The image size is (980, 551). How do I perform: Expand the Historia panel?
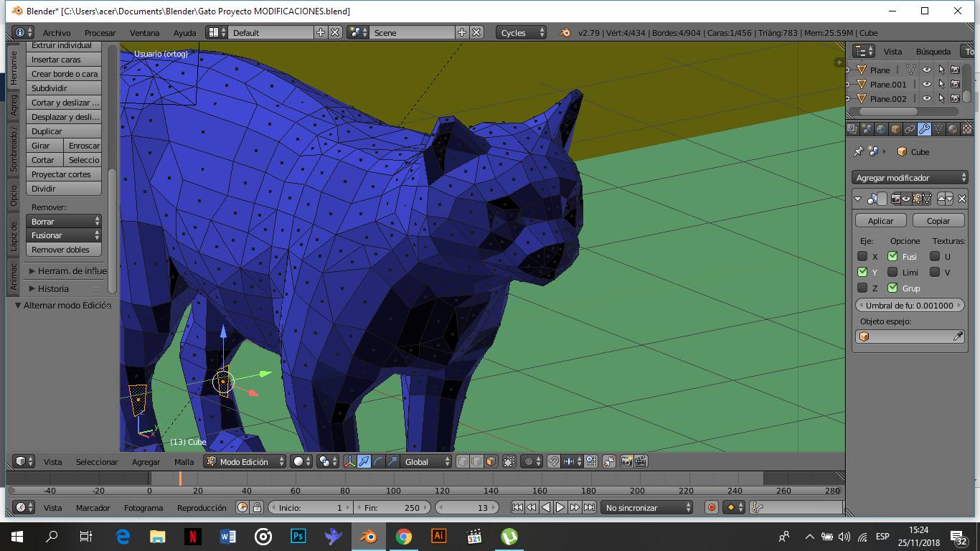pyautogui.click(x=53, y=288)
